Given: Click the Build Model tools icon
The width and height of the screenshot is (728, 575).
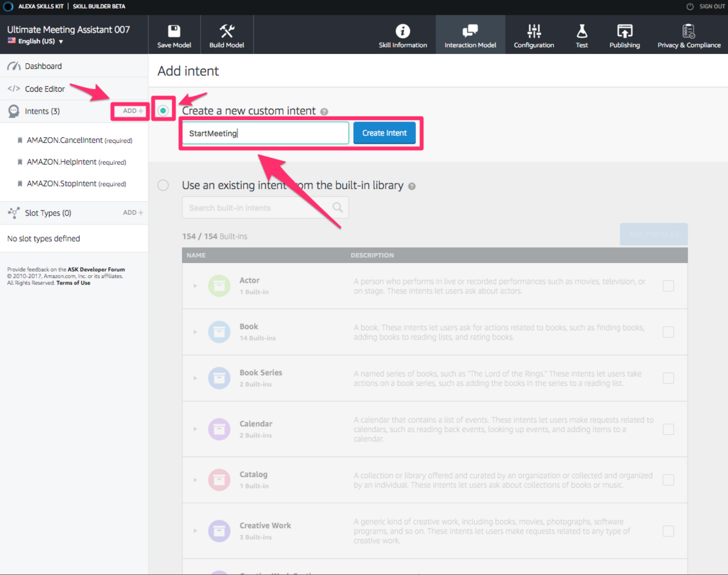Looking at the screenshot, I should coord(227,31).
